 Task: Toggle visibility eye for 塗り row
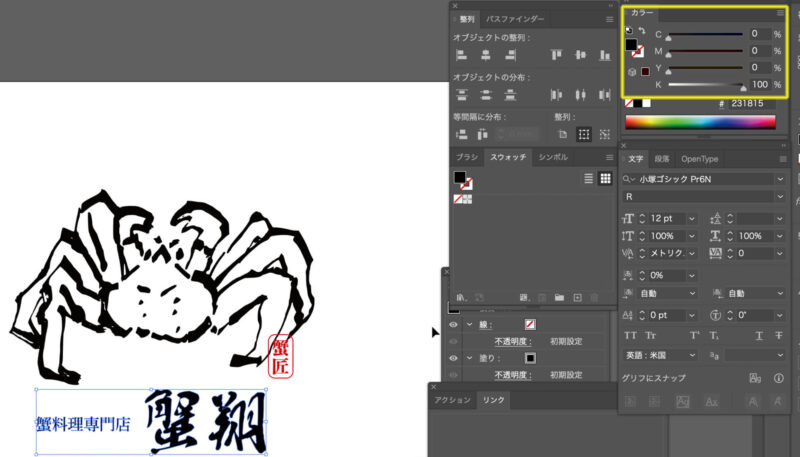453,358
